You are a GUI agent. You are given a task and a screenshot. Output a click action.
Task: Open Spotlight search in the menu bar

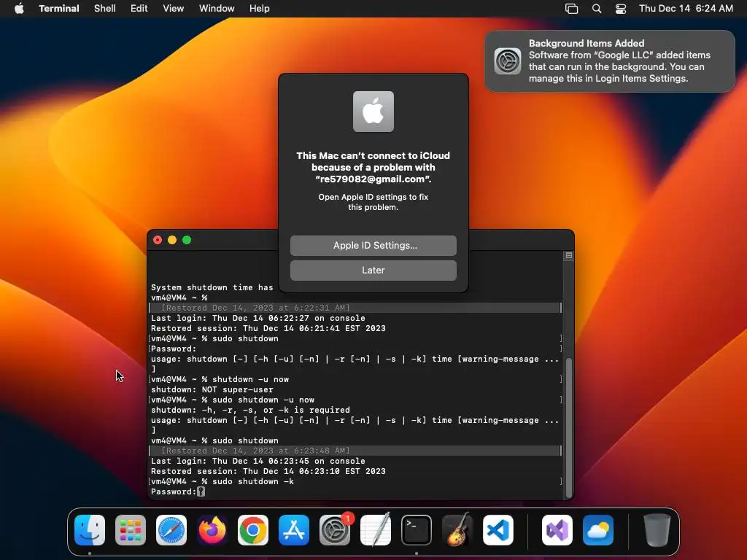coord(597,9)
